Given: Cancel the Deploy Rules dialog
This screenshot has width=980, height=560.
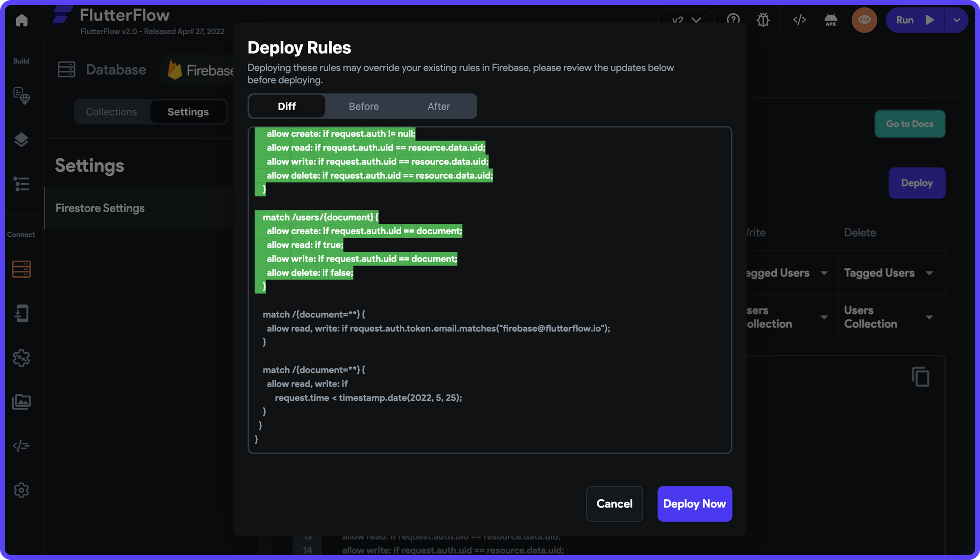Looking at the screenshot, I should tap(614, 504).
